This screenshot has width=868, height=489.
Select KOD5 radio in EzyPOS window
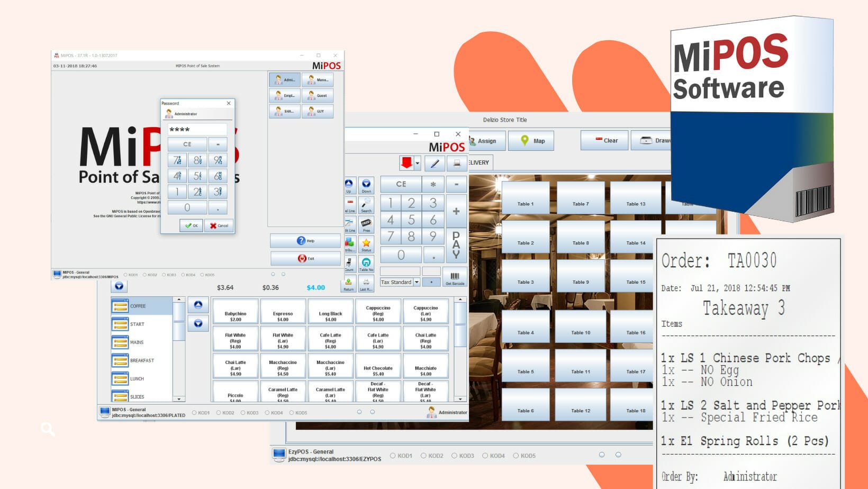tap(516, 456)
